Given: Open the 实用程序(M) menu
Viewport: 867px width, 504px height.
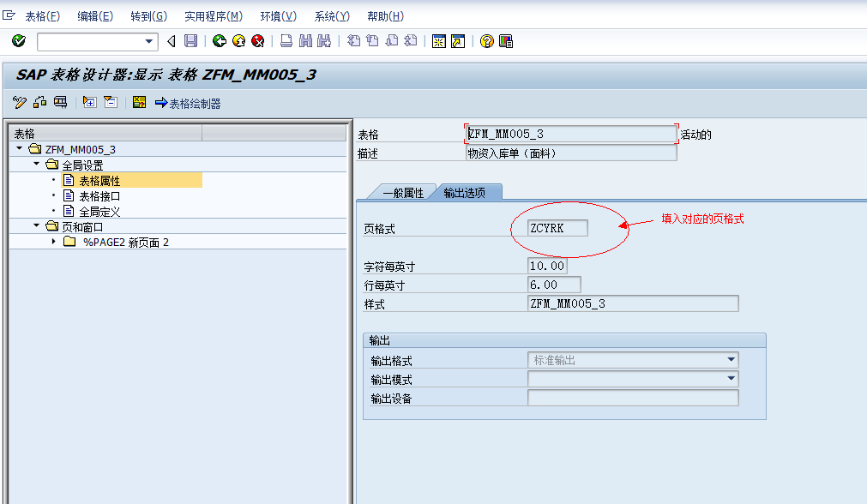Looking at the screenshot, I should (x=214, y=16).
